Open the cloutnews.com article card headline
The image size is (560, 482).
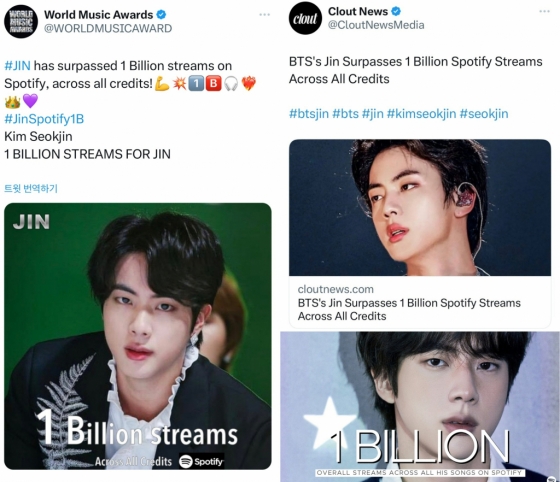(409, 310)
